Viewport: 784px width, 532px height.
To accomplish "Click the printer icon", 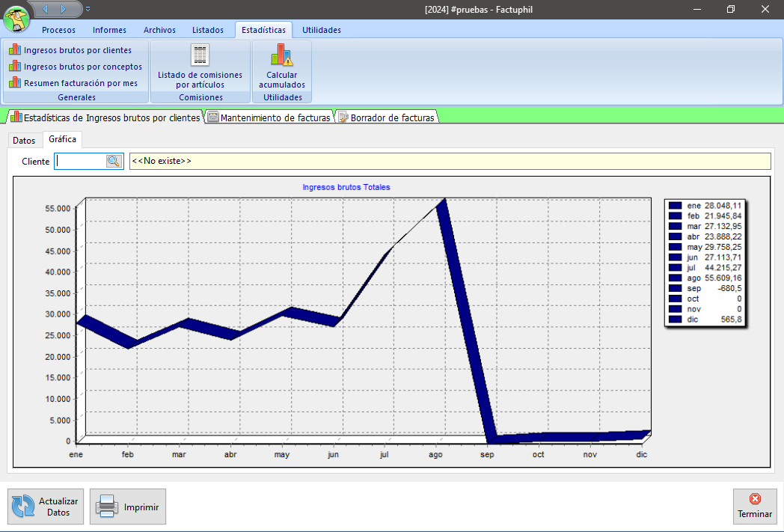I will [106, 506].
